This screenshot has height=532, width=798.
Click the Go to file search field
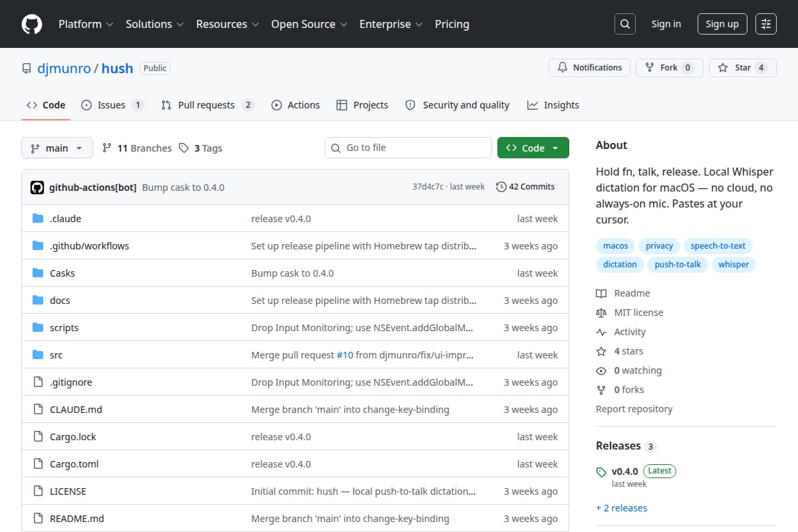pos(408,148)
